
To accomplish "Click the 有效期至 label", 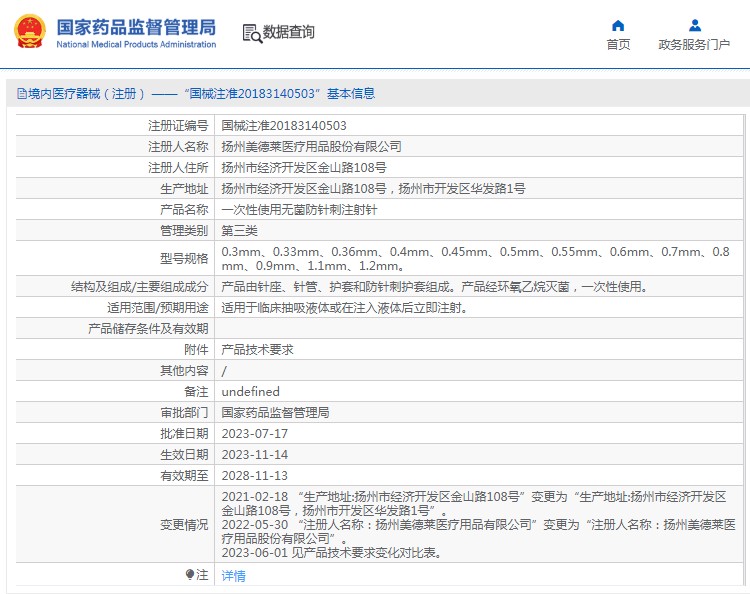I will point(184,476).
